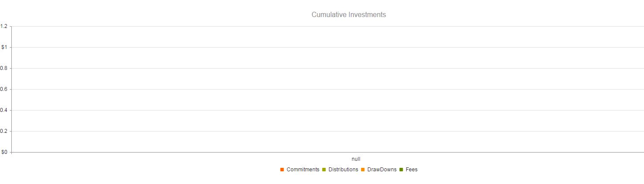Hide the Distributions series via legend label
This screenshot has height=184, width=644.
pos(343,170)
